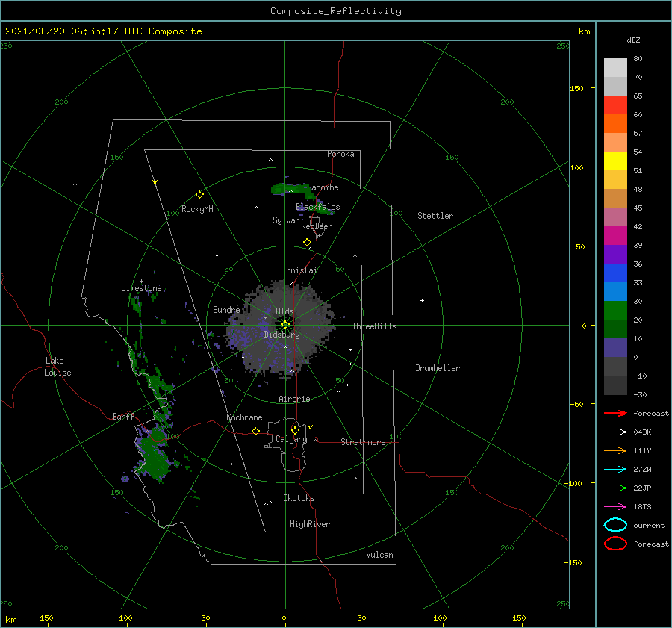
Task: Click the orange 111V arrow icon
Action: pyautogui.click(x=615, y=450)
